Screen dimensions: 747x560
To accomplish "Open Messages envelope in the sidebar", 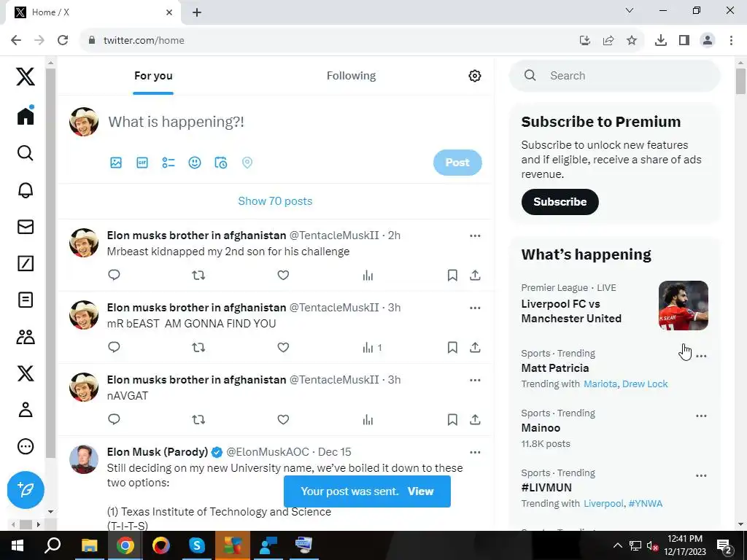I will pyautogui.click(x=26, y=227).
